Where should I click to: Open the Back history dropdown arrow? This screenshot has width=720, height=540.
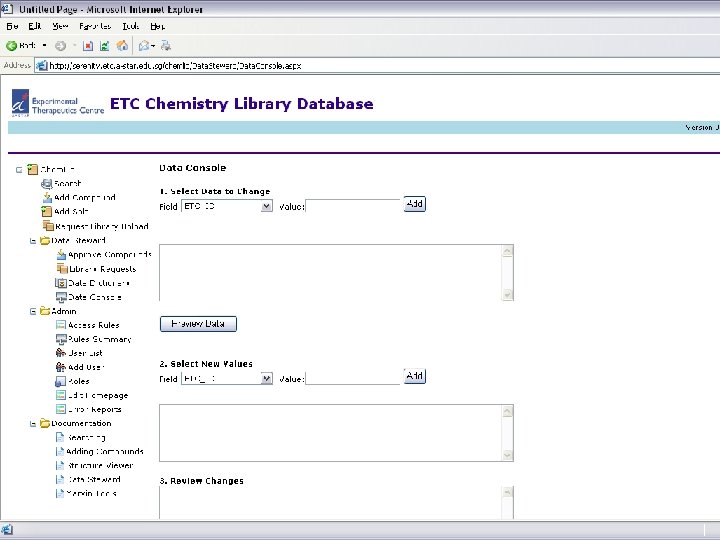[x=45, y=45]
